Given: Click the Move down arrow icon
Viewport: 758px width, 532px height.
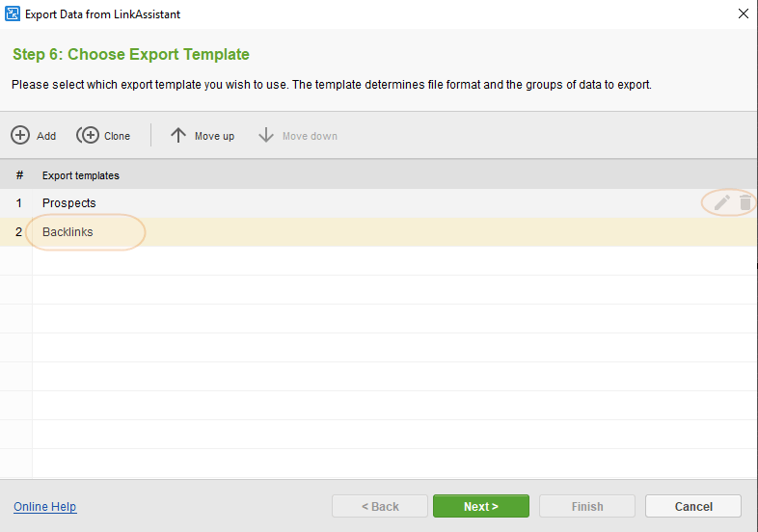Looking at the screenshot, I should coord(266,135).
